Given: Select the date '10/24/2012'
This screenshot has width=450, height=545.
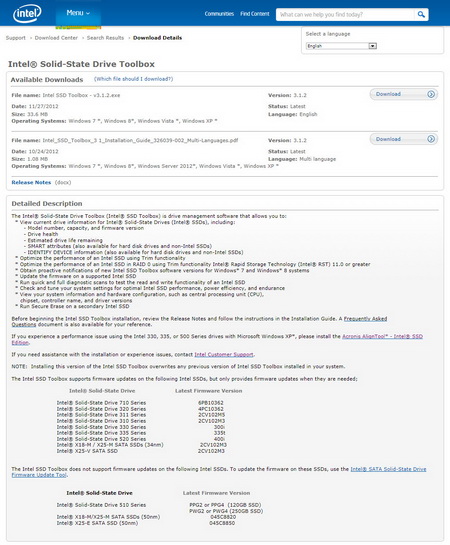Looking at the screenshot, I should (x=43, y=152).
